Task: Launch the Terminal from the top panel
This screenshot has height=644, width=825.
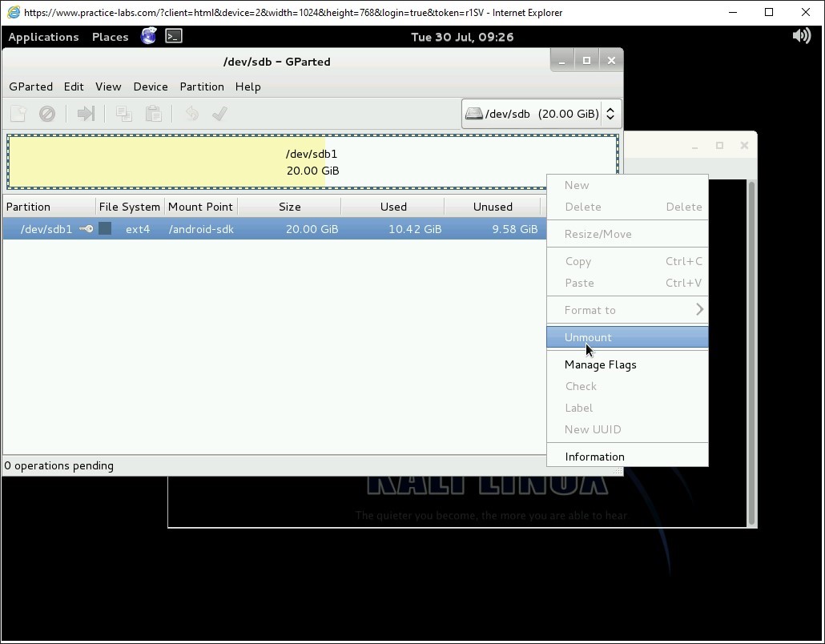Action: click(174, 36)
